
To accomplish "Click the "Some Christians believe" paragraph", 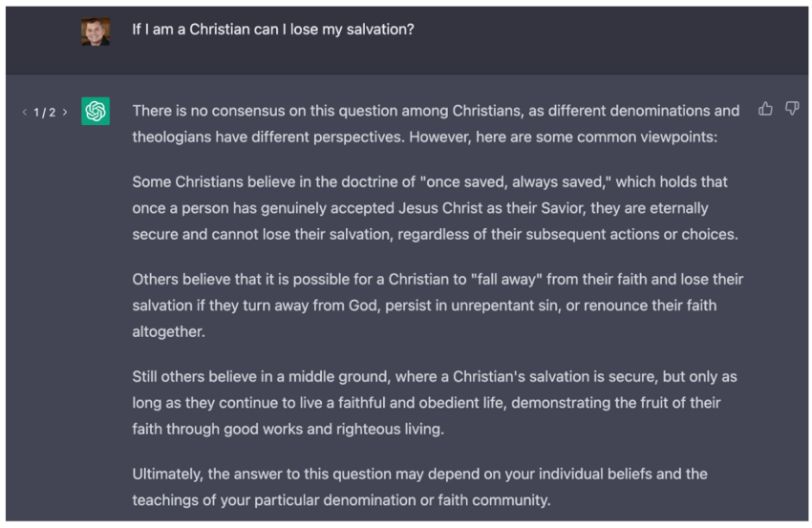I will click(435, 208).
